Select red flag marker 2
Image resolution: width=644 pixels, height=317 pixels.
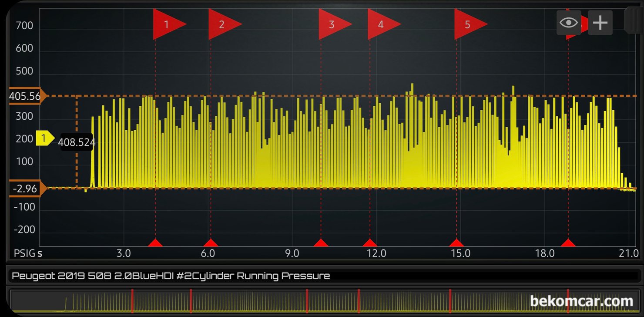pyautogui.click(x=225, y=24)
